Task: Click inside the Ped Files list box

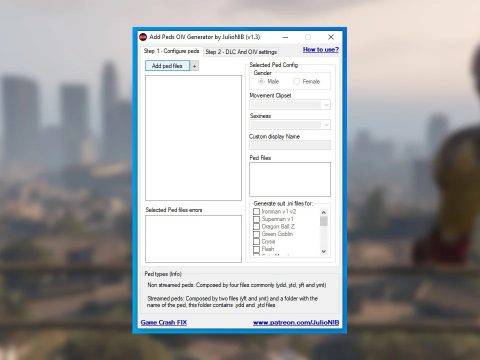Action: pos(290,179)
